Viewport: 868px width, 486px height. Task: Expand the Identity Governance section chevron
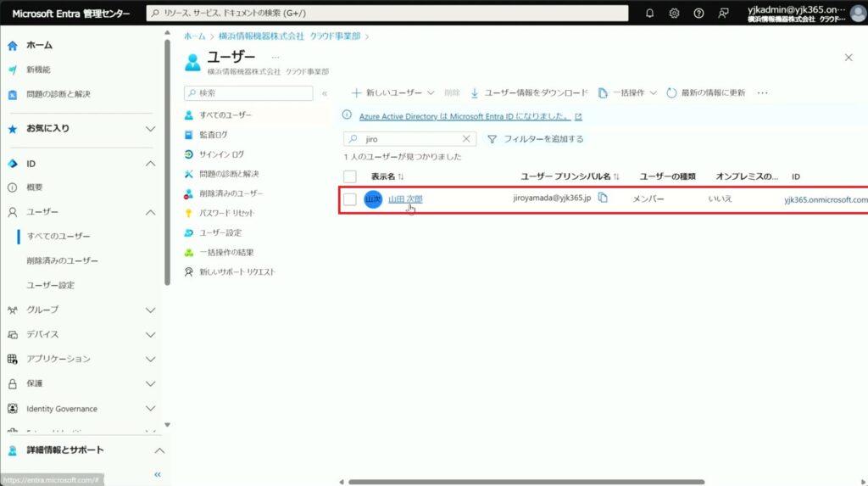(150, 409)
